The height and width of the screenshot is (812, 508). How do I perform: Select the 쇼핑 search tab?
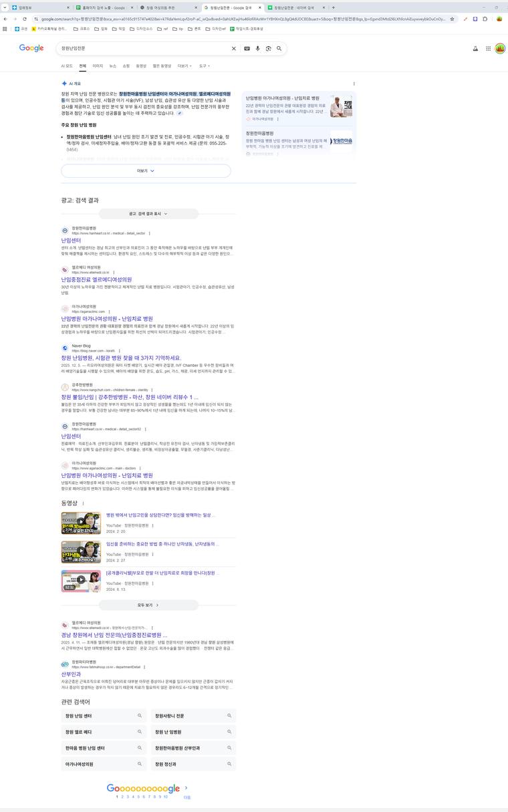(126, 66)
